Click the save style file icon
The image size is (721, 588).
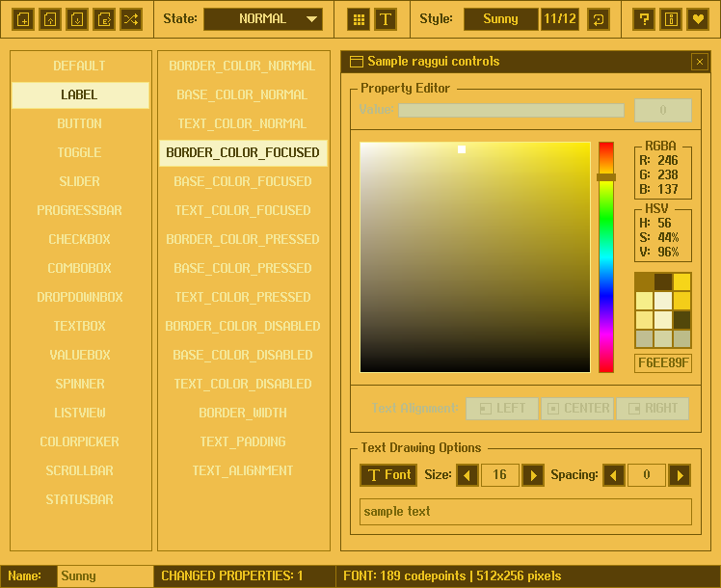[77, 19]
